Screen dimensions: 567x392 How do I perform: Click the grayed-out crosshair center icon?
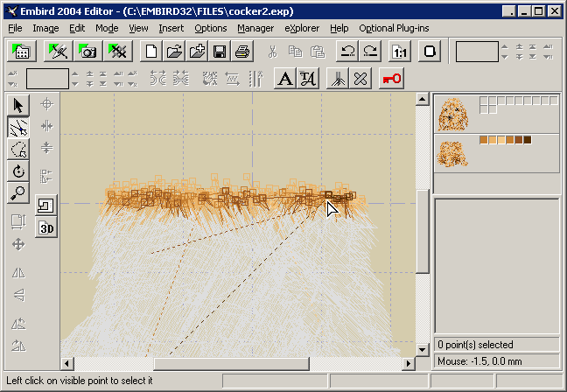pos(46,104)
